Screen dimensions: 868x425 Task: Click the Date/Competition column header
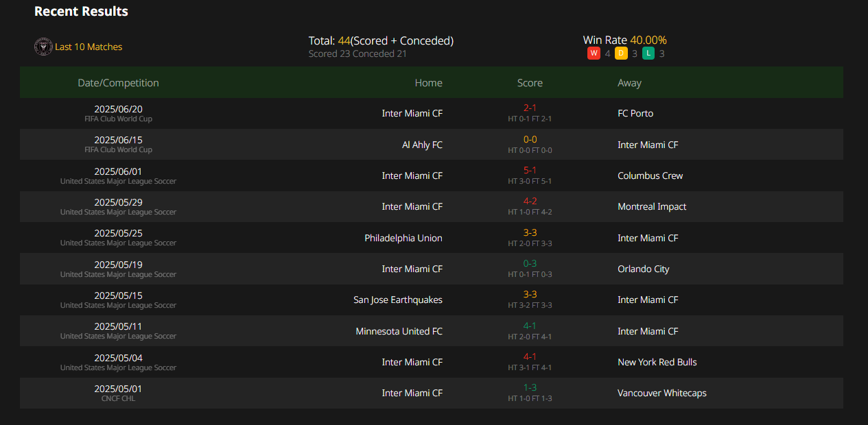point(118,83)
